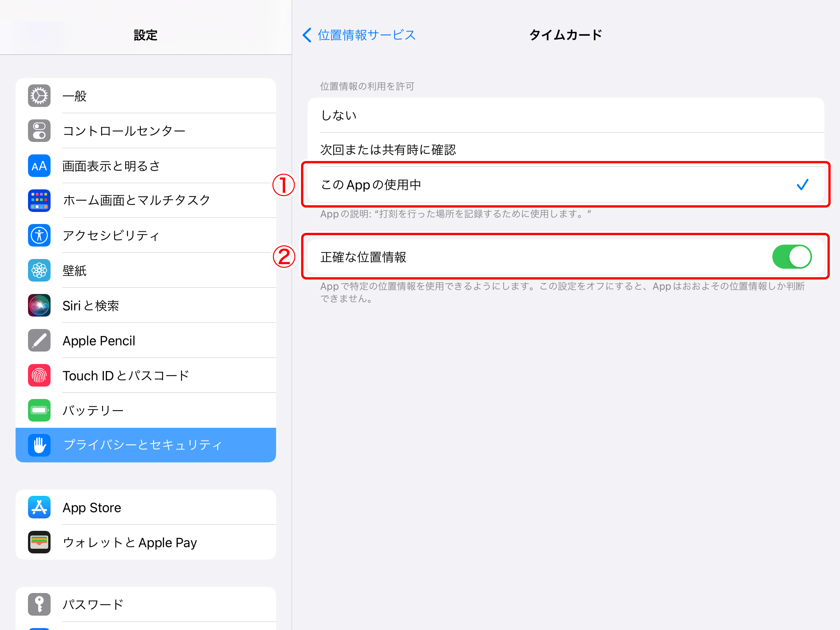This screenshot has height=630, width=840.
Task: Open Siriと検索 settings
Action: [38, 305]
